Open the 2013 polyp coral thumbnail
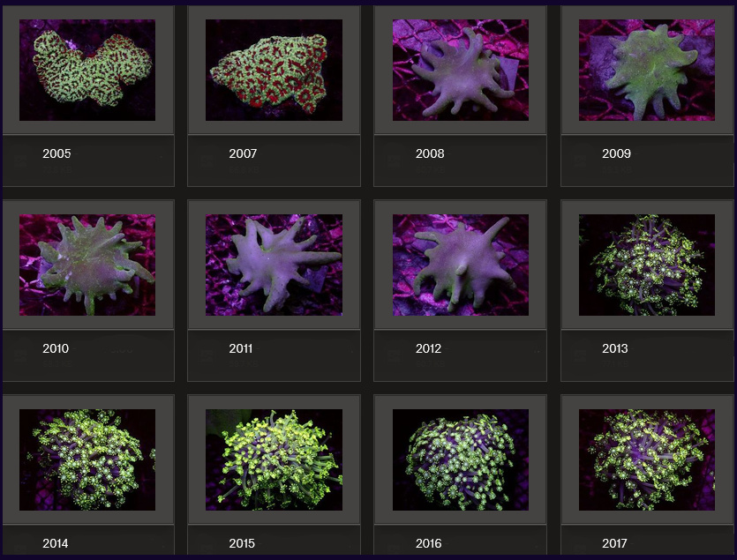 point(647,265)
